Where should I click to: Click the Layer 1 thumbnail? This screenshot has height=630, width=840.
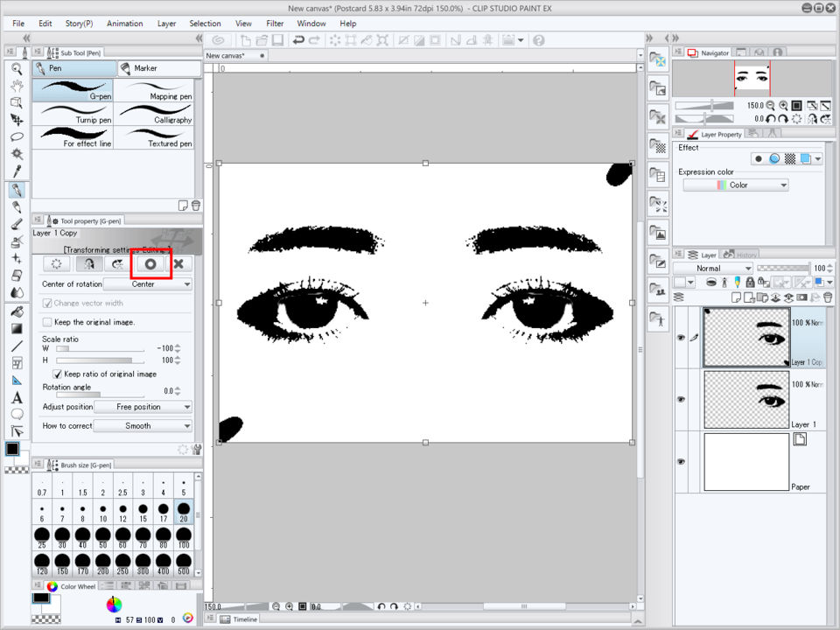point(745,398)
